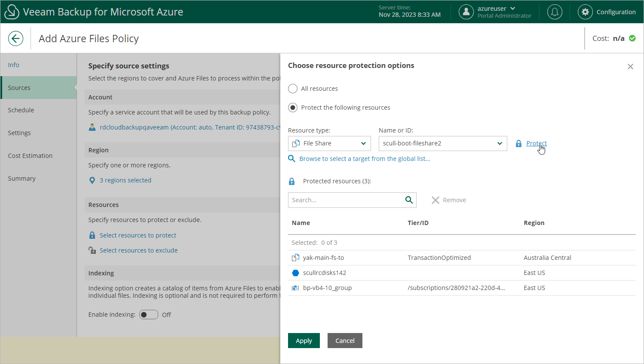Sort by the Region column header
The height and width of the screenshot is (364, 644).
coord(534,223)
